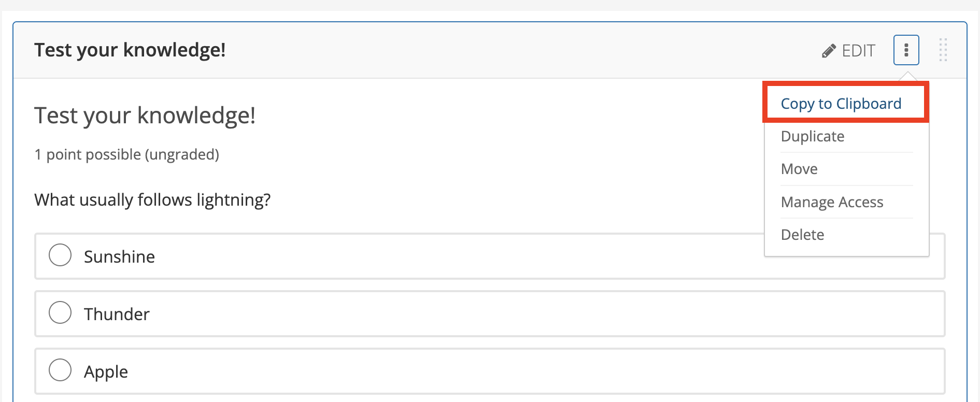
Task: Click the 1 point possible label
Action: 126,154
